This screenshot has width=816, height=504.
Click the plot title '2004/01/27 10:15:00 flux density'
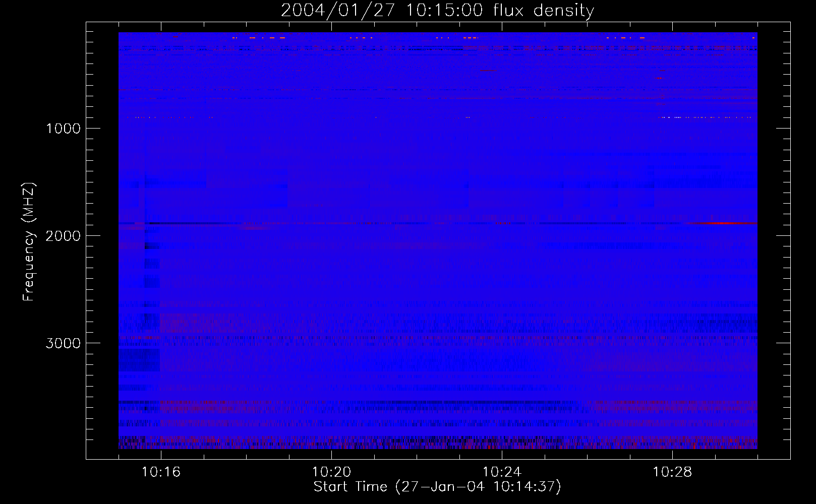(437, 10)
